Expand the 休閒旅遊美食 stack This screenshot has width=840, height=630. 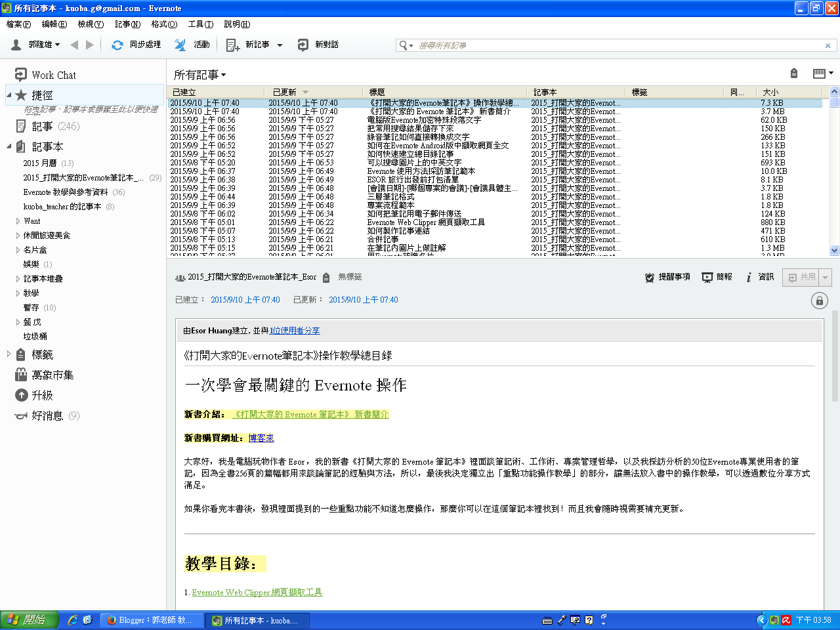[x=18, y=236]
